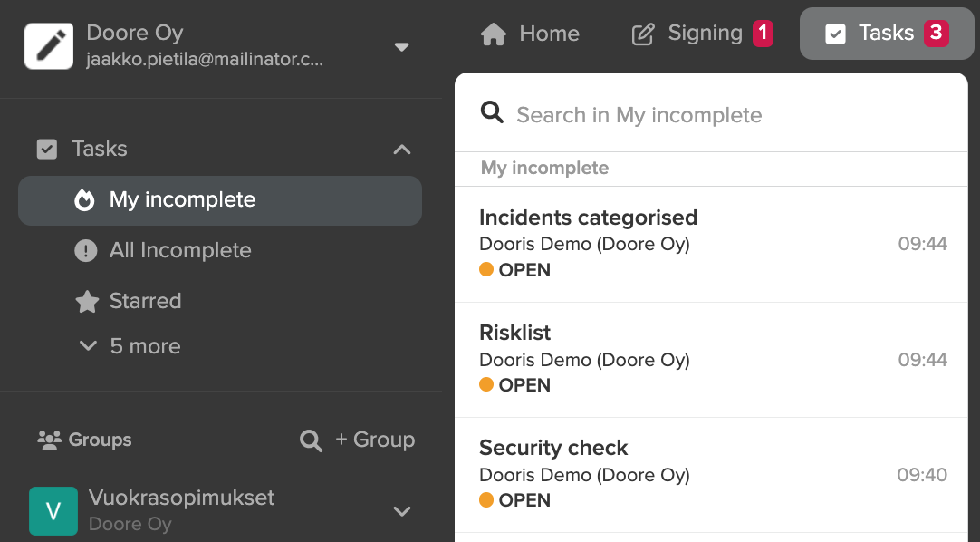Screen dimensions: 980x542
Task: Open the Risklist task
Action: coord(711,360)
